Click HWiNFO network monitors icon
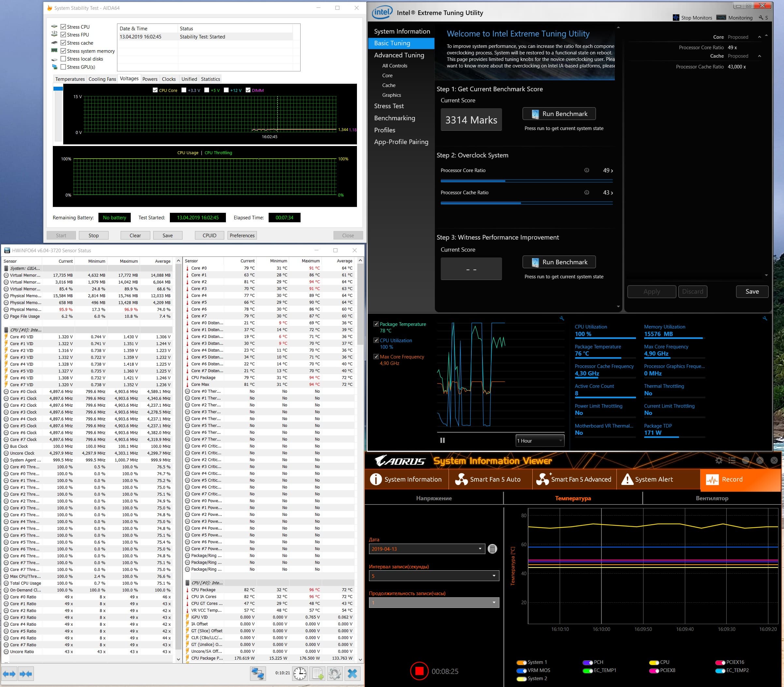The image size is (784, 687). [258, 674]
